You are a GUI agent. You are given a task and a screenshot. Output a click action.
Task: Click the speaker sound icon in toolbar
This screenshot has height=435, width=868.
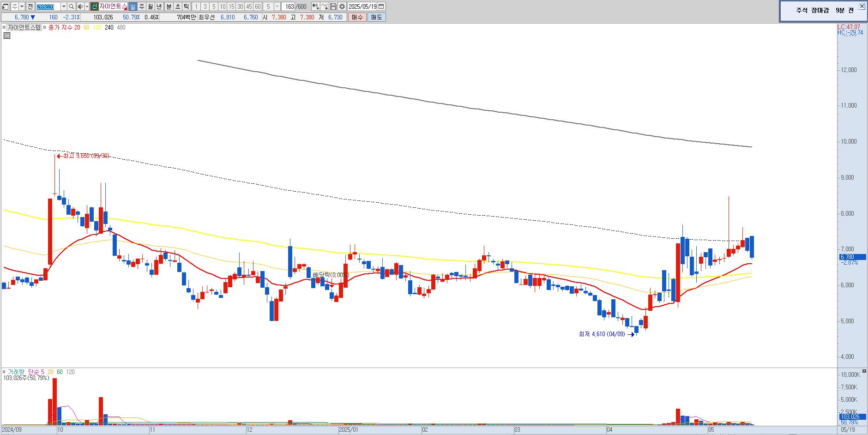point(80,6)
